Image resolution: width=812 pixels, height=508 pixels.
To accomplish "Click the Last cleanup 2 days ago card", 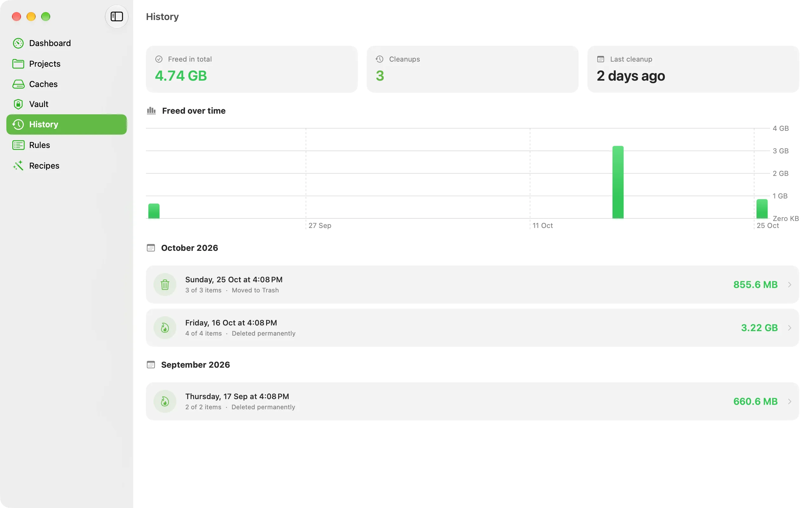I will [x=693, y=69].
